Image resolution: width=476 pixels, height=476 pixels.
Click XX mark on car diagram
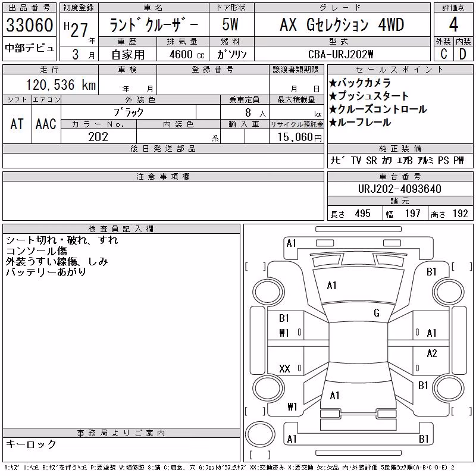point(284,368)
